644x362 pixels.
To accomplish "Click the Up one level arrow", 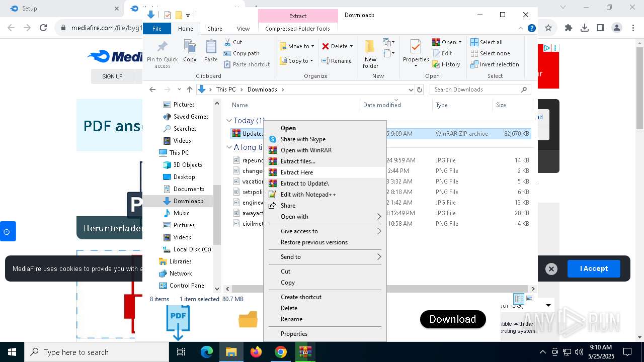I will 189,89.
